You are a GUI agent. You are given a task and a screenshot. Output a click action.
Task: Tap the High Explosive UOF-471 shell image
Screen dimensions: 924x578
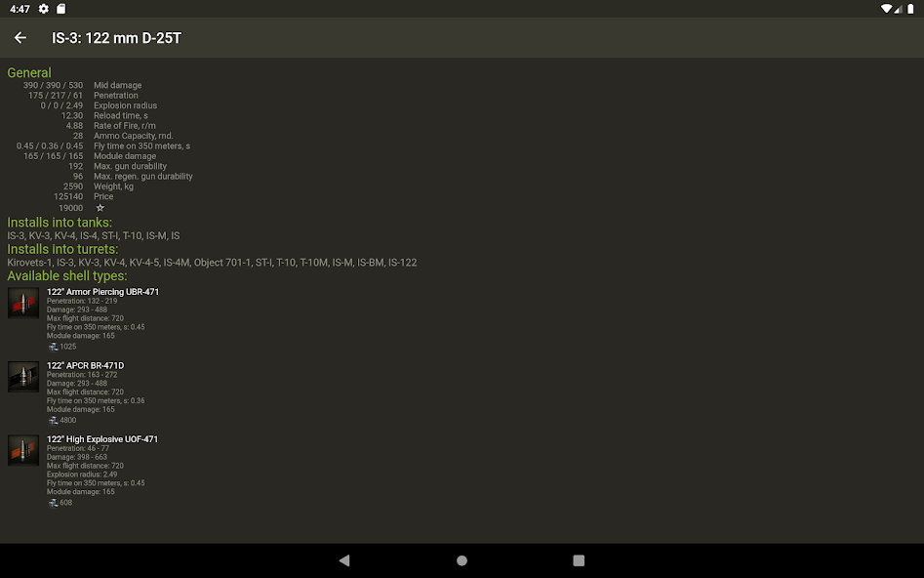tap(22, 450)
